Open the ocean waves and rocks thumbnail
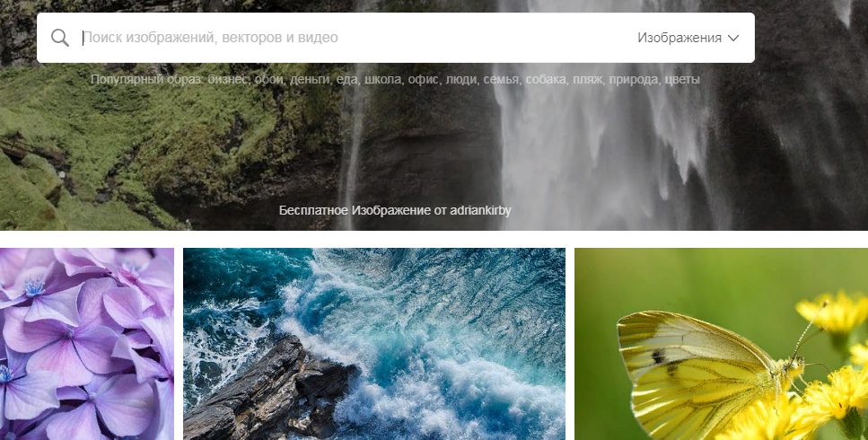Screen dimensions: 868x440 (374, 344)
